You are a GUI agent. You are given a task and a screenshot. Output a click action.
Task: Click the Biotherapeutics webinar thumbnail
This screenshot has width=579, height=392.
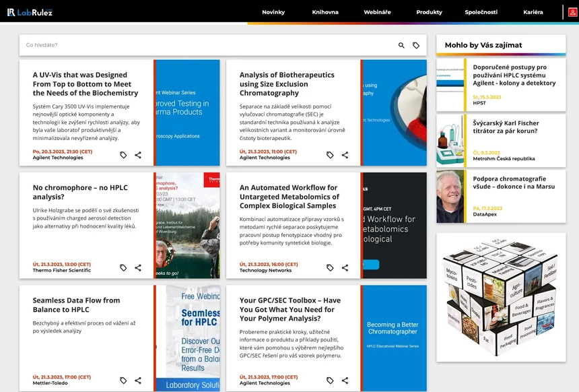pyautogui.click(x=394, y=112)
